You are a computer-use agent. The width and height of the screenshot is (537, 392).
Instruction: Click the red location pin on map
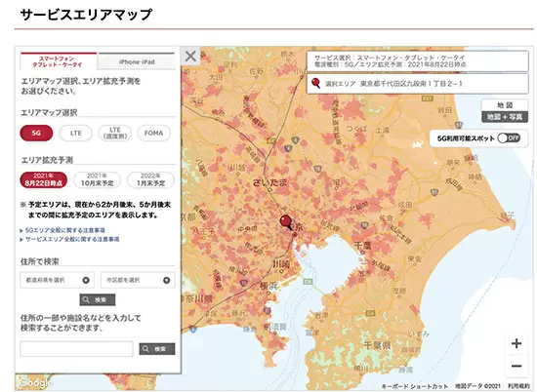pos(286,222)
